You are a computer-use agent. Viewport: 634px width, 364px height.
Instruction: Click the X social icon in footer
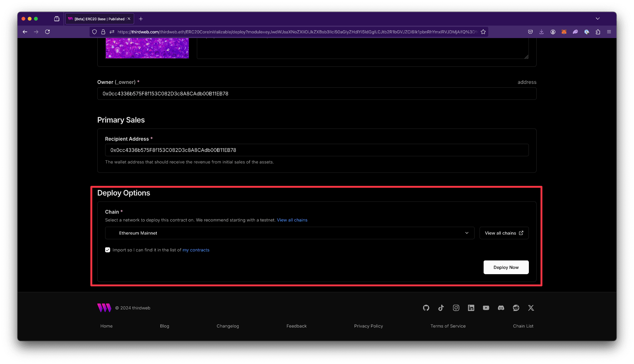tap(531, 308)
